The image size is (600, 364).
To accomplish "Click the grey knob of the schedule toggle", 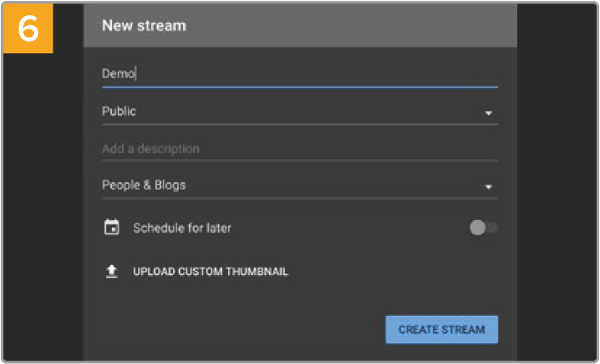I will click(x=478, y=228).
